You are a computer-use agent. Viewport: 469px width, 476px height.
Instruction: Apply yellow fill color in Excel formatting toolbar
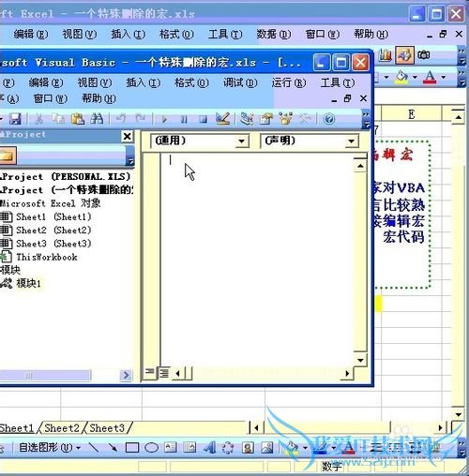[401, 77]
